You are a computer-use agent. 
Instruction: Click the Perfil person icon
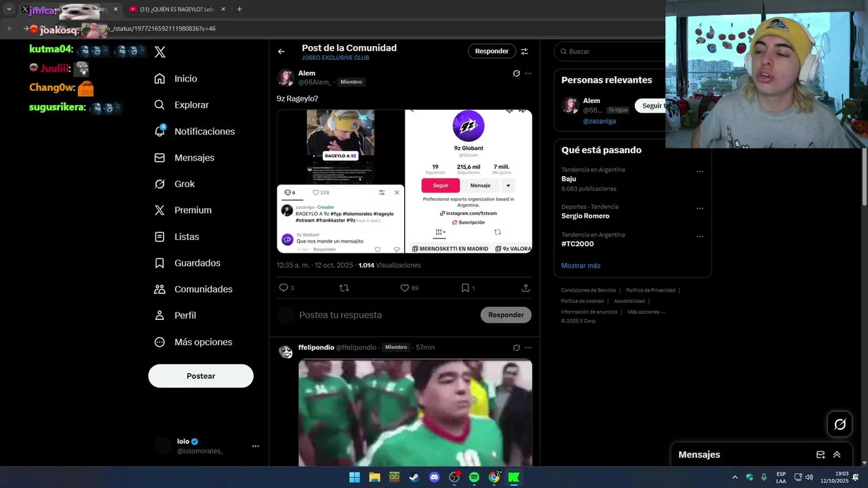coord(159,315)
